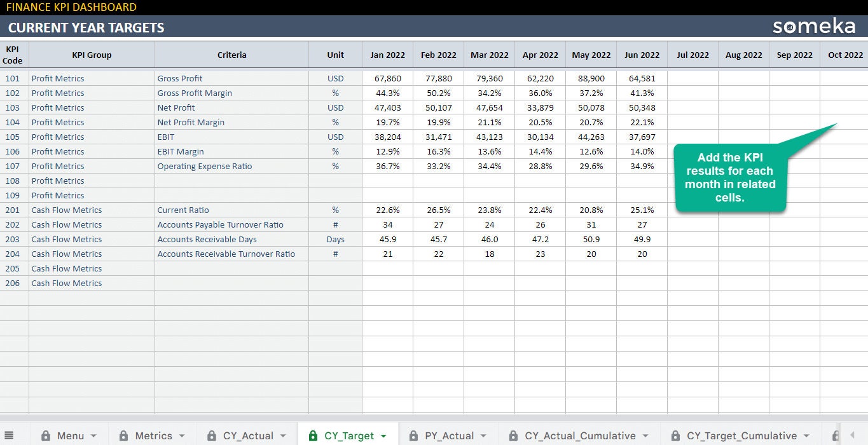Select the 14.4% EBIT Margin cell
The height and width of the screenshot is (445, 868).
tap(541, 151)
